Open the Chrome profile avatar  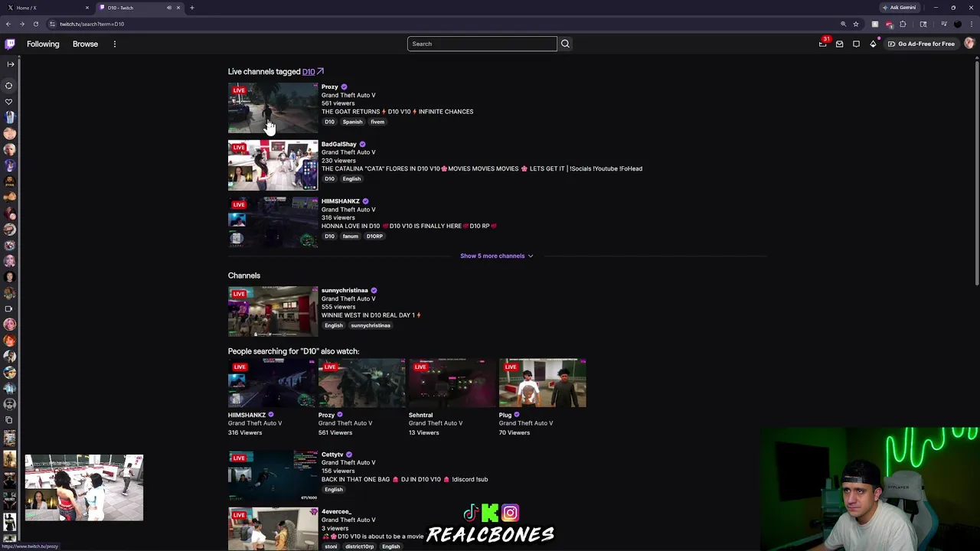pos(958,24)
